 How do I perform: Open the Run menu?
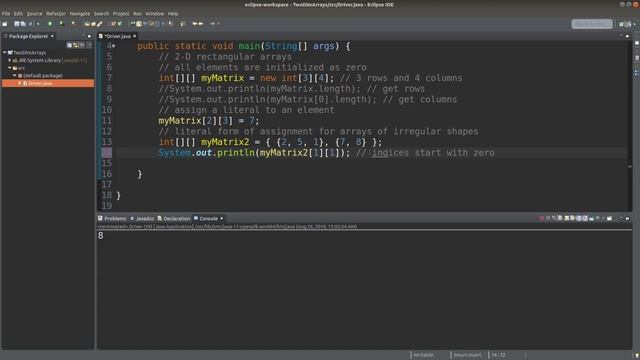[138, 13]
